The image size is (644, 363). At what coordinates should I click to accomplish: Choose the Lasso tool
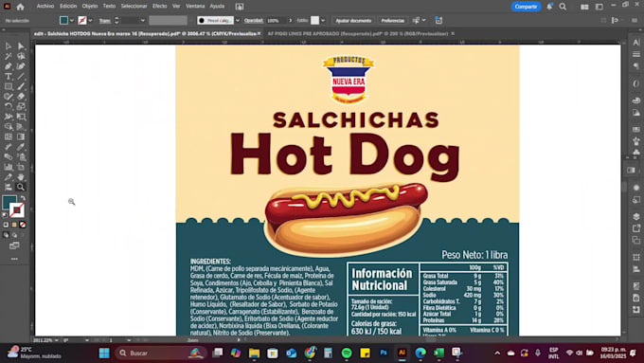[x=21, y=56]
